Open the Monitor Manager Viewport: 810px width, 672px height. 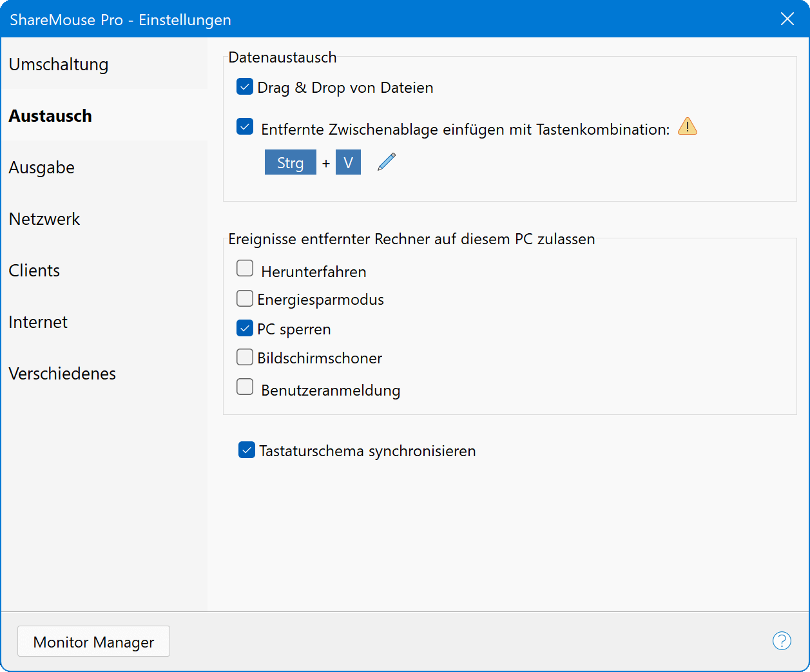point(93,641)
